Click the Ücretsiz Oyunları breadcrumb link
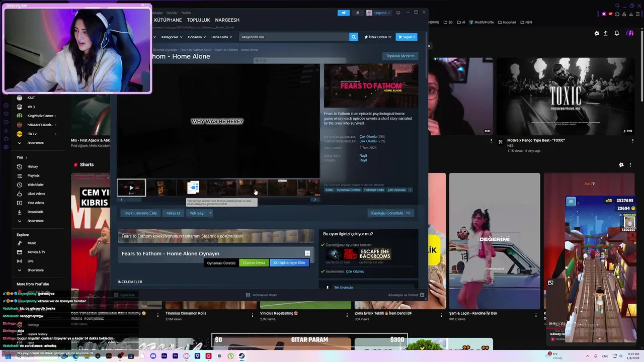This screenshot has height=362, width=644. click(x=165, y=50)
